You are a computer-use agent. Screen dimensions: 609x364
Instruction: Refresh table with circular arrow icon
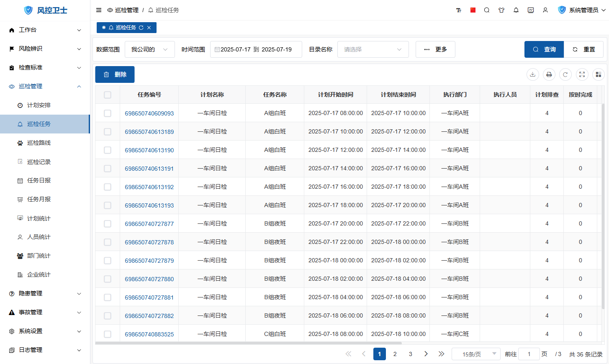coord(565,74)
